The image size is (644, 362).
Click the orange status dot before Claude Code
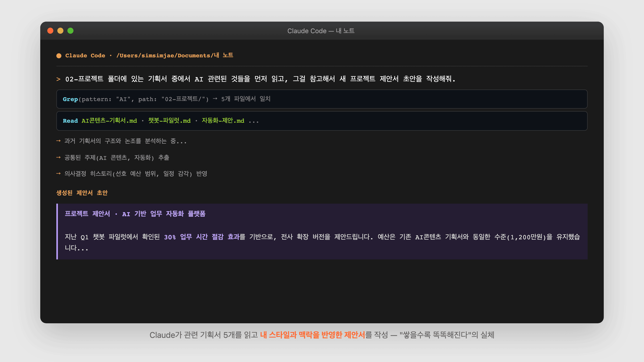pos(59,56)
